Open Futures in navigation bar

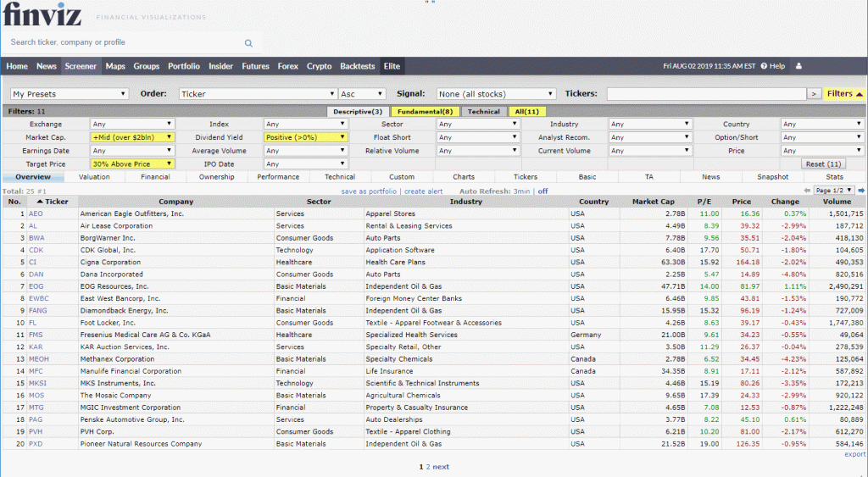tap(255, 66)
